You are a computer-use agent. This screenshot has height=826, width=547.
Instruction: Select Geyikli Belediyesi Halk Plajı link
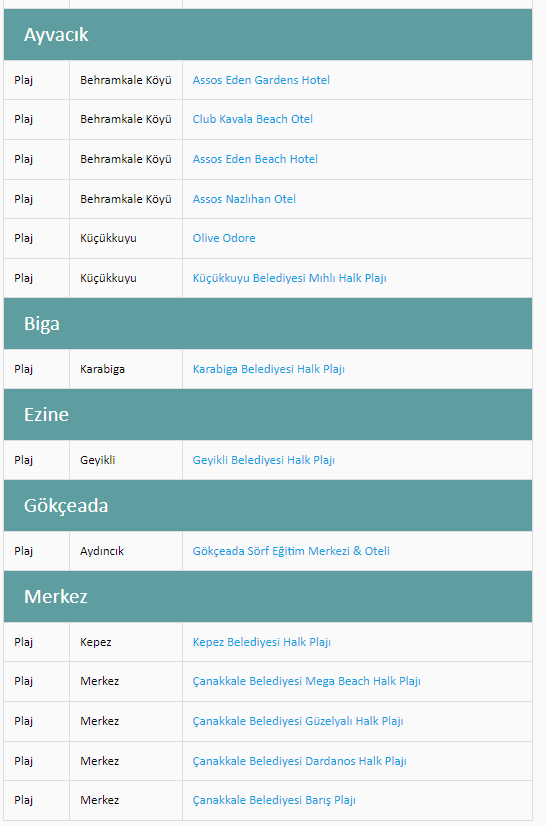click(263, 460)
